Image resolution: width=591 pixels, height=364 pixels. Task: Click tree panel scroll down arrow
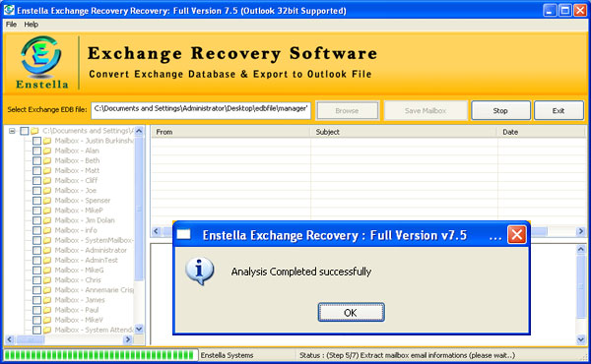click(x=139, y=329)
